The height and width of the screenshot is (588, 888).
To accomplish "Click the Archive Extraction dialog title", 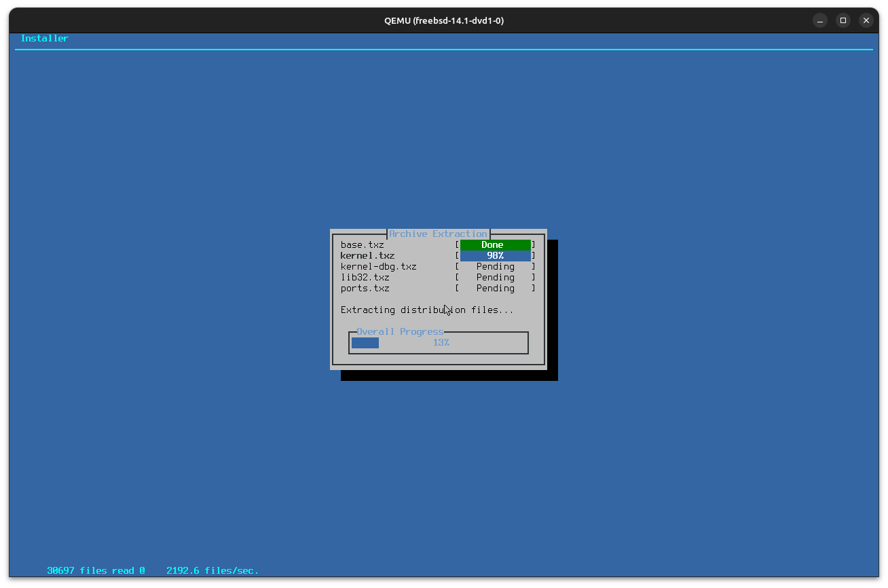I will pos(438,234).
